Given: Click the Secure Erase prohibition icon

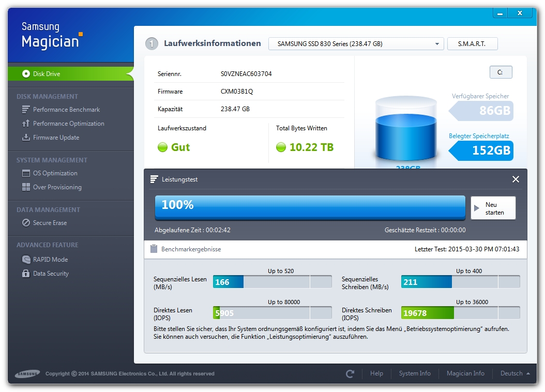Looking at the screenshot, I should [26, 223].
